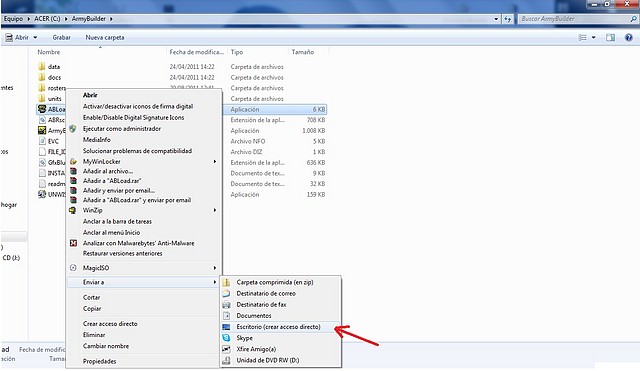
Task: Select MediaInfo in the context menu
Action: [97, 140]
